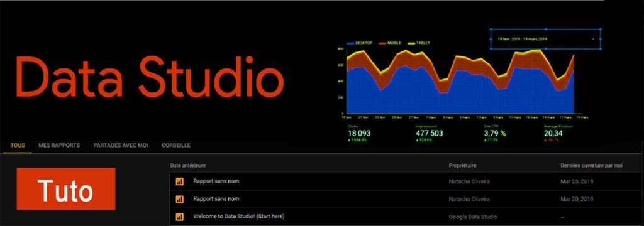This screenshot has height=226, width=644.
Task: Click the Impressions scorecard value 477 503
Action: [429, 133]
